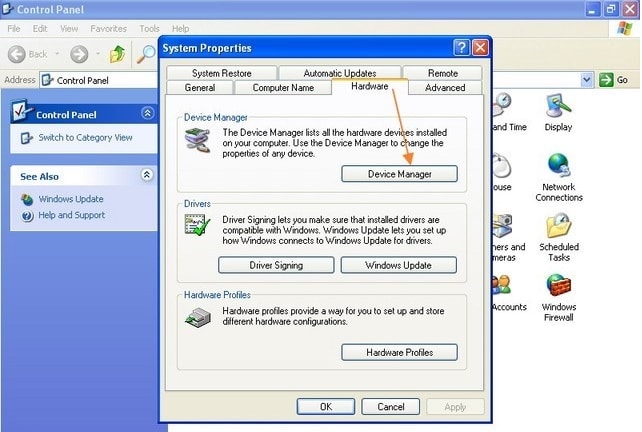Collapse the Control Panel side pane
The height and width of the screenshot is (432, 642).
tap(147, 113)
